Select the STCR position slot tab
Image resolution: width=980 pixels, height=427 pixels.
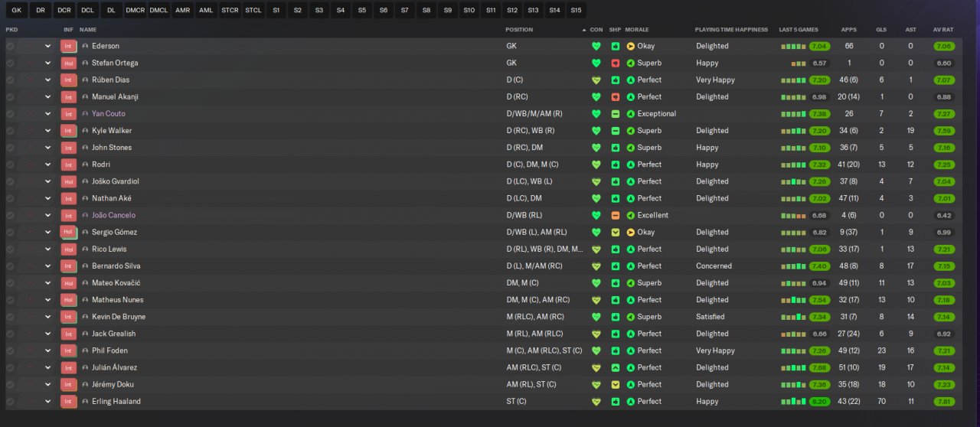click(x=230, y=11)
